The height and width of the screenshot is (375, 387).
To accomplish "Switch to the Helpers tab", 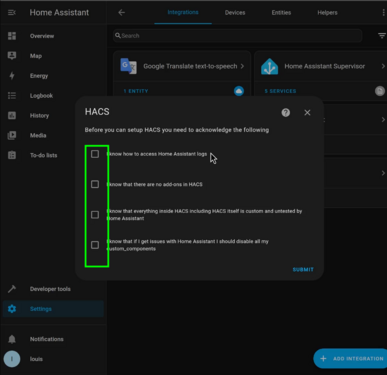I will 327,12.
